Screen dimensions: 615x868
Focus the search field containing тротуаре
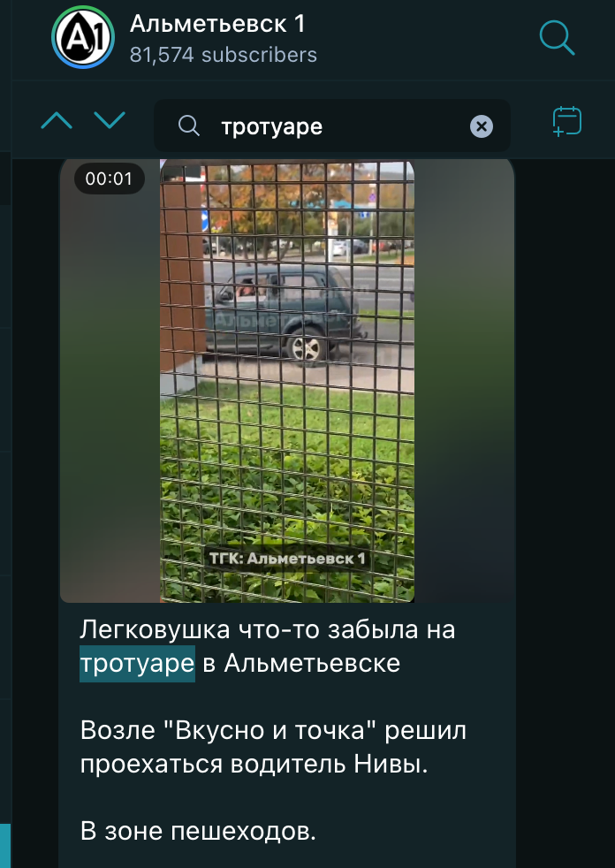332,126
